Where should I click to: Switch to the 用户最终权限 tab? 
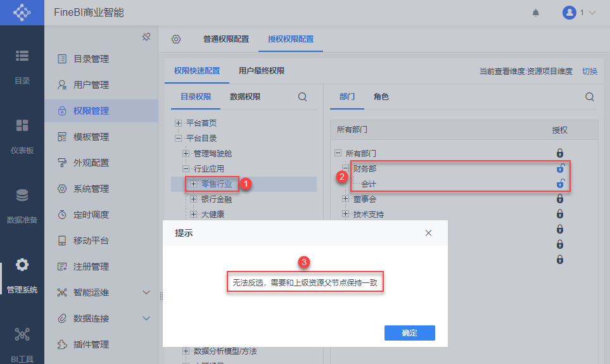point(262,71)
